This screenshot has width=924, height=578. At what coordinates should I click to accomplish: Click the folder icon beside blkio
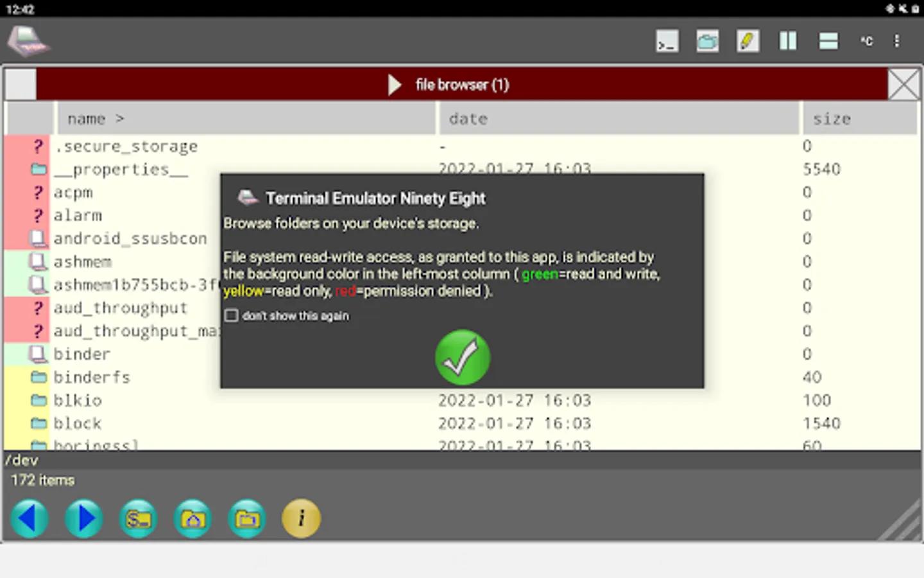[x=38, y=400]
